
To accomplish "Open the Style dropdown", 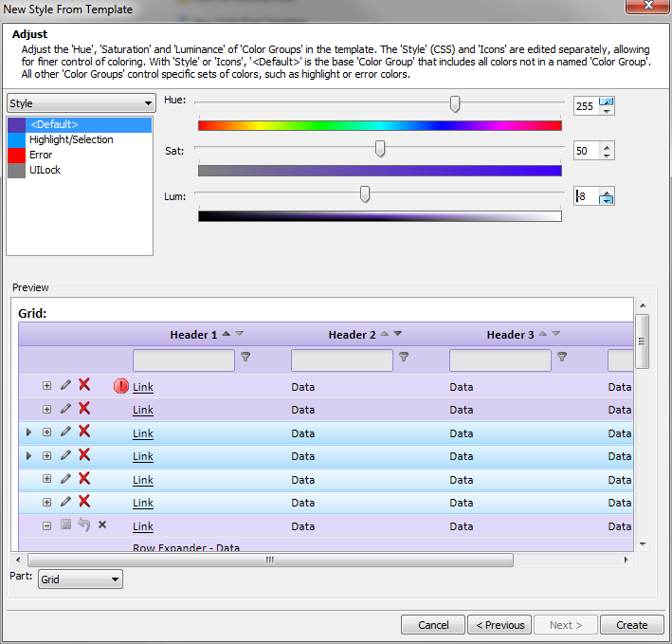I will (81, 103).
